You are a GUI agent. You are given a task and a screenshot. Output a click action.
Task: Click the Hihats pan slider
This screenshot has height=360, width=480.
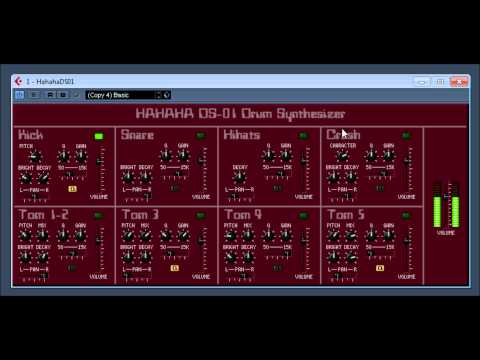(x=234, y=197)
